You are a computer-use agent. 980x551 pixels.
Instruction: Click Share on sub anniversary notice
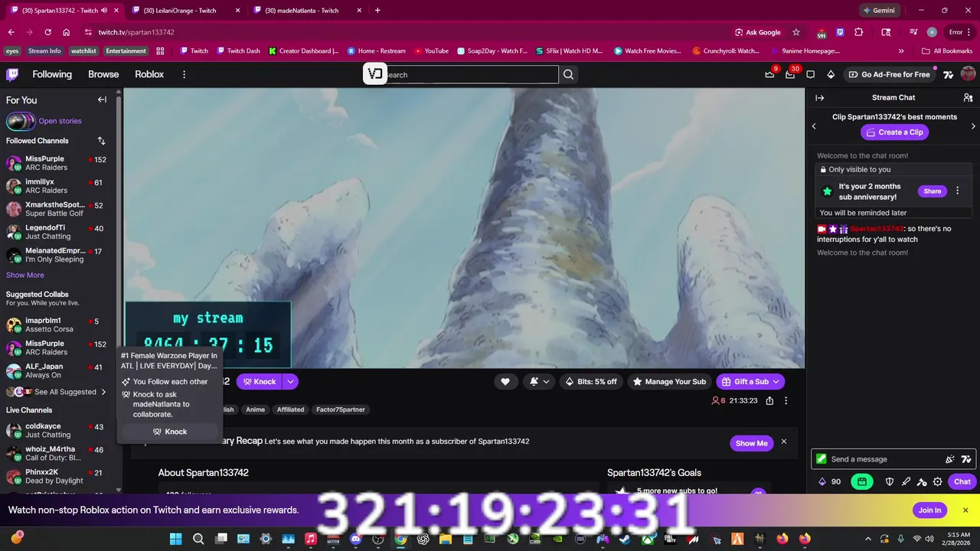tap(933, 191)
